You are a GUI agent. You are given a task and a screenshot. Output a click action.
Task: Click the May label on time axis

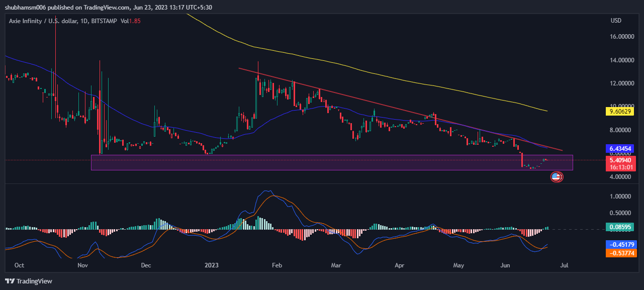[x=459, y=264]
